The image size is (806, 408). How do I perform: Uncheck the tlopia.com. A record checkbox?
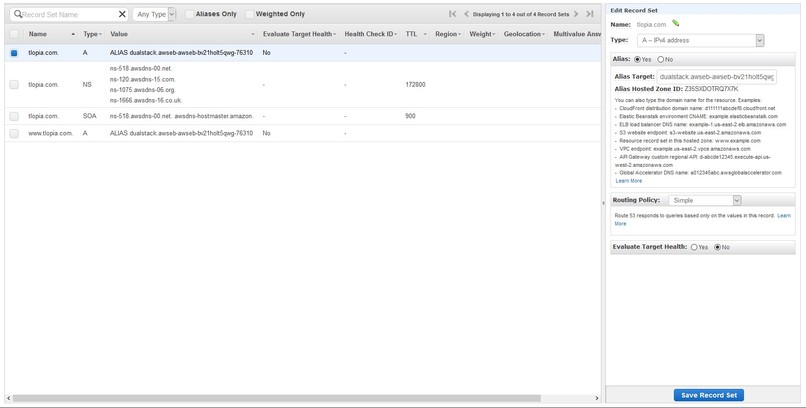(x=14, y=53)
